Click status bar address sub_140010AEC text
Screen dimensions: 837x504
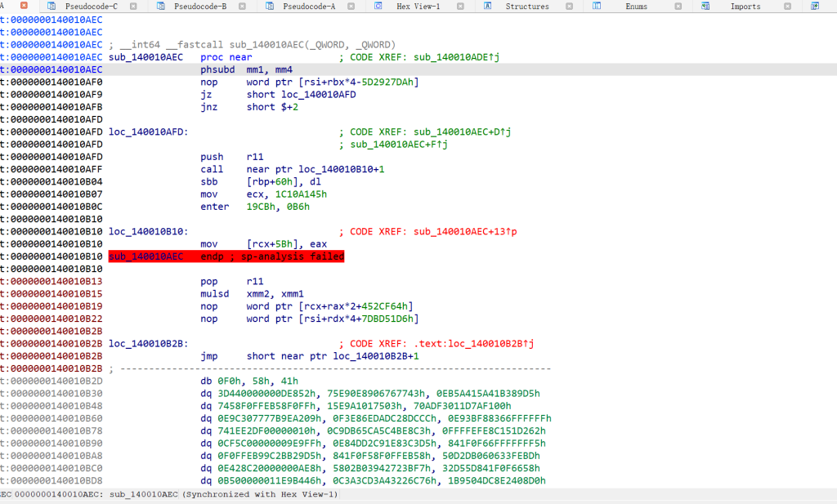(144, 495)
